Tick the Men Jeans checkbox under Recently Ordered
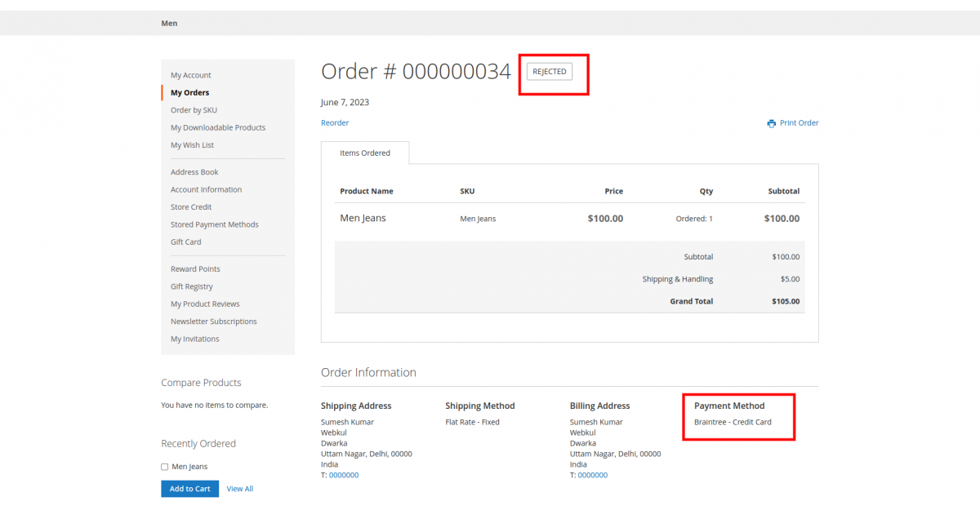 point(165,467)
